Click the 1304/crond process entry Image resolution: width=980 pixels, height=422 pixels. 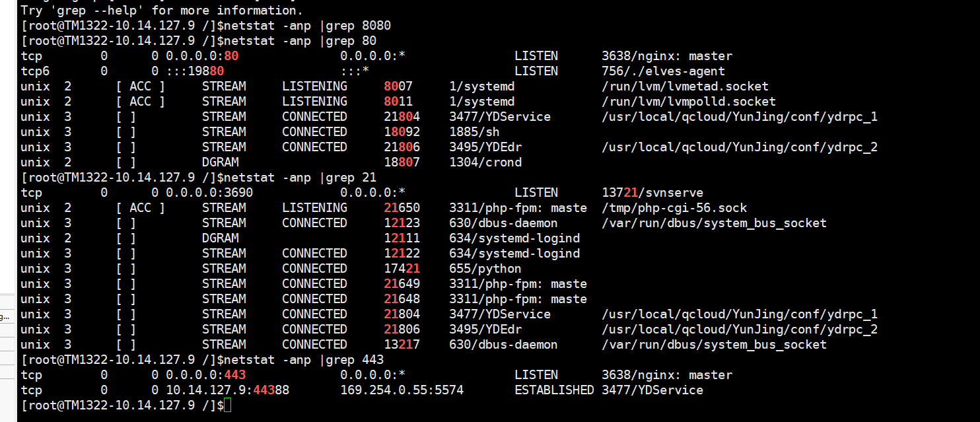(x=485, y=162)
